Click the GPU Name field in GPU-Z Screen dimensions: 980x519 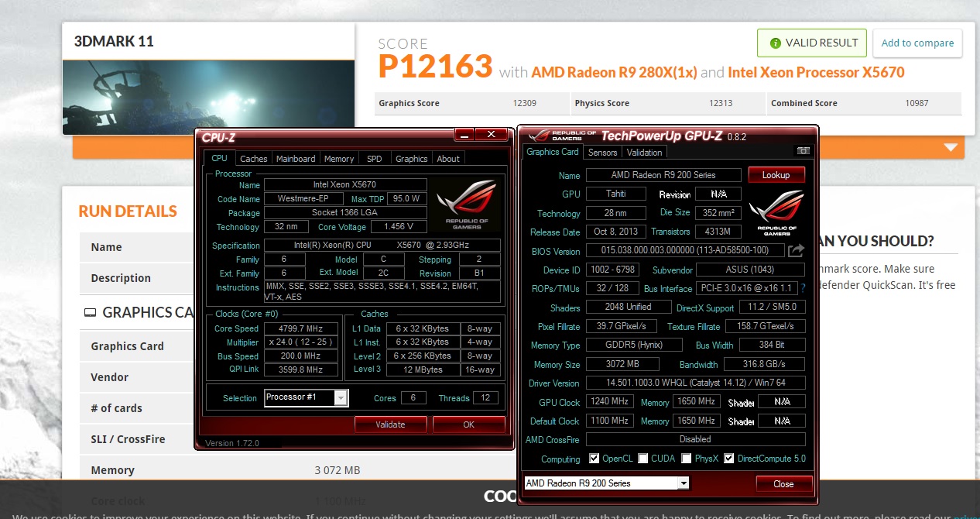(663, 175)
